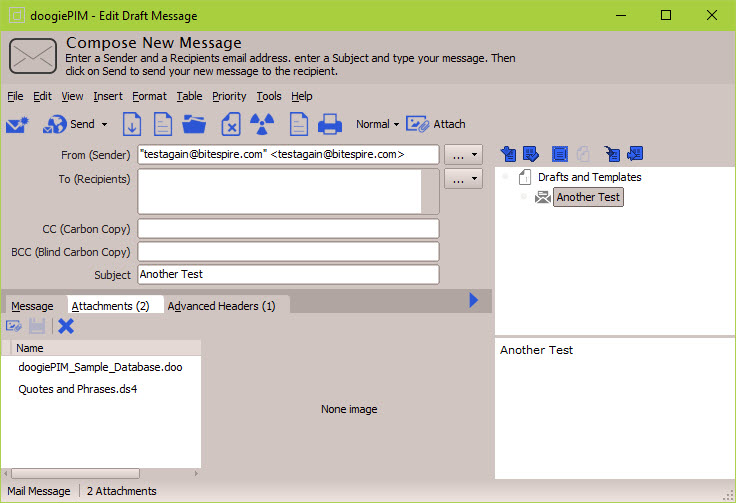Click the Send globe icon
Viewport: 736px width, 503px height.
point(54,124)
